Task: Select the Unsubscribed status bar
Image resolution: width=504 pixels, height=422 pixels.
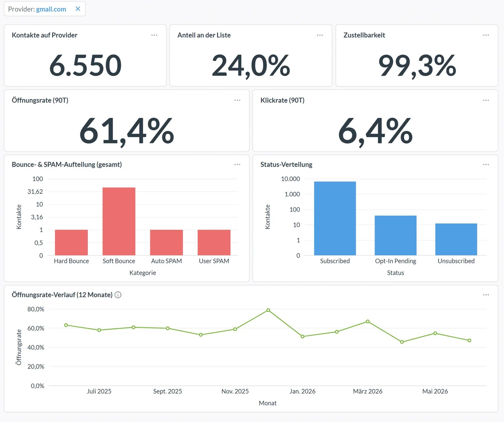Action: click(456, 239)
